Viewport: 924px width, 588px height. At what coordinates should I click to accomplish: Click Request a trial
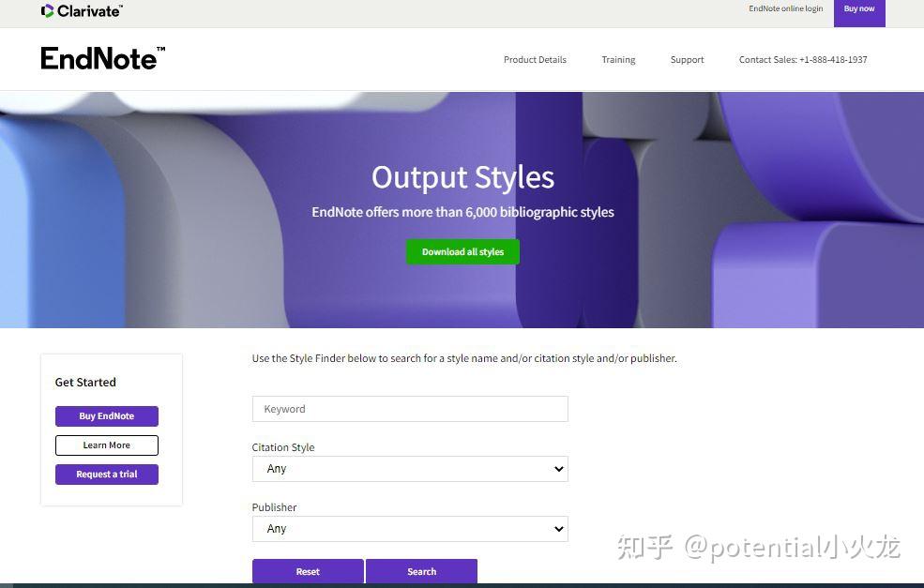pos(106,474)
